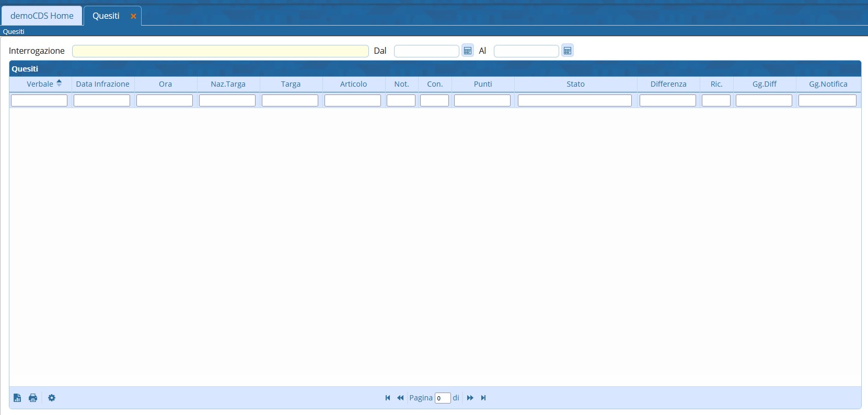Click the yellow Interrogazione field

coord(220,51)
